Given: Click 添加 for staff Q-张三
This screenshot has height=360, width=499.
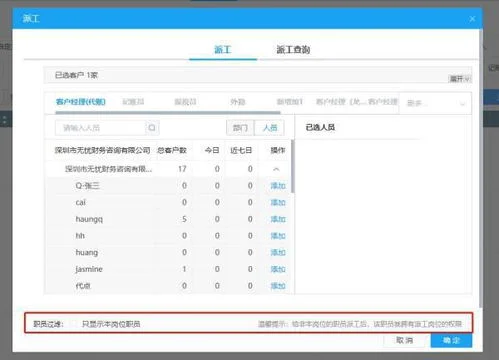Looking at the screenshot, I should (278, 186).
